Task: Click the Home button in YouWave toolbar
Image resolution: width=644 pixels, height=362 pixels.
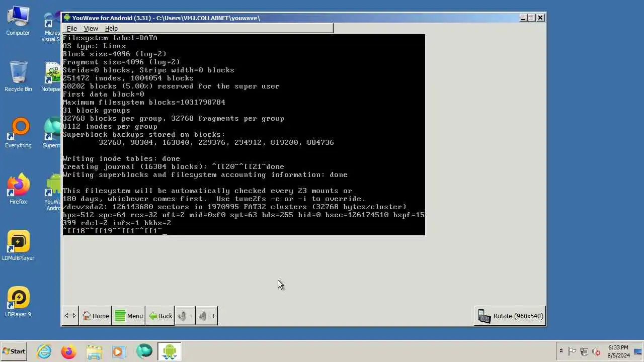Action: (96, 316)
